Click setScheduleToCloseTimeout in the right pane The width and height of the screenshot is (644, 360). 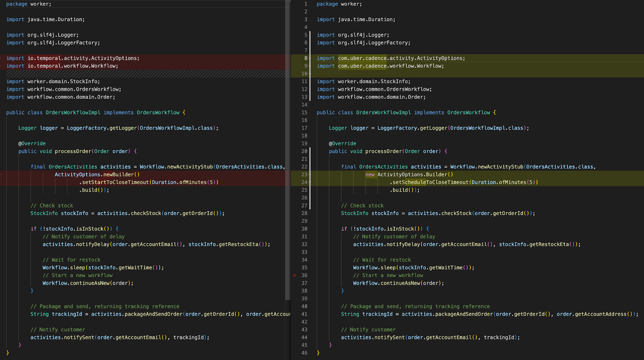pos(431,182)
